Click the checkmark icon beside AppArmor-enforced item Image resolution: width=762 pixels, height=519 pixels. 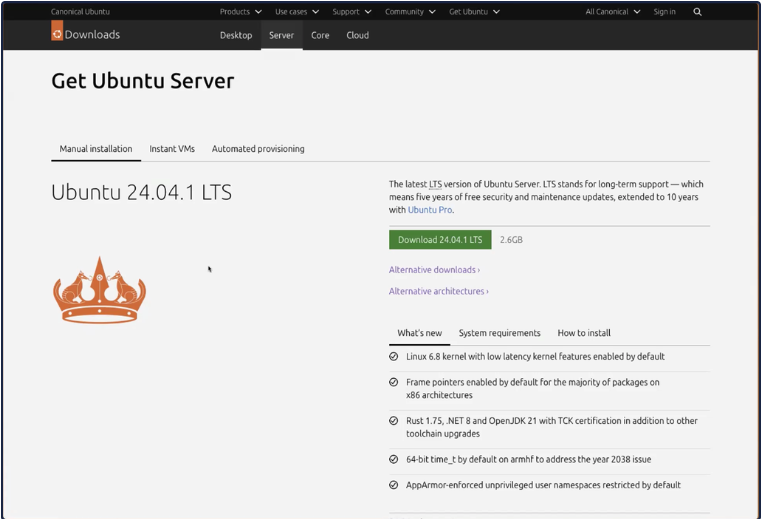pyautogui.click(x=393, y=485)
